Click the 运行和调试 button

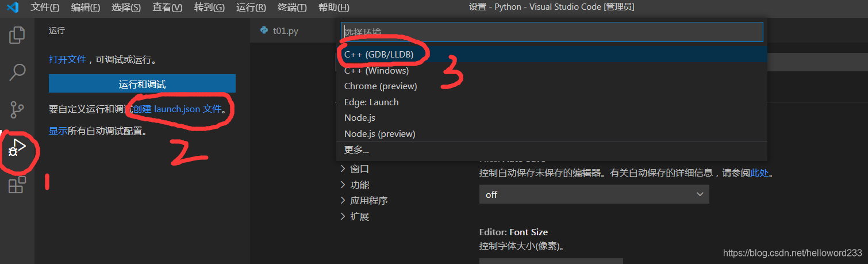click(x=142, y=84)
